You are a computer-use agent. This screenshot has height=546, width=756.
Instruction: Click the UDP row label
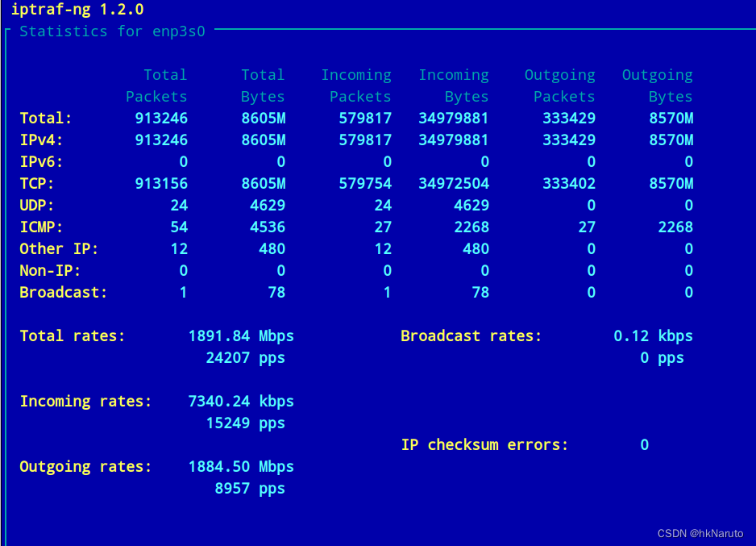36,205
